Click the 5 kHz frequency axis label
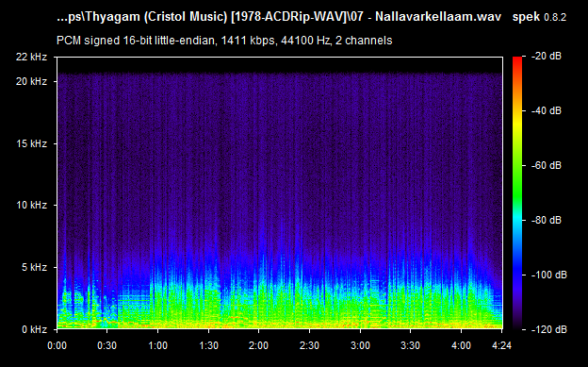588x367 pixels. [x=34, y=267]
